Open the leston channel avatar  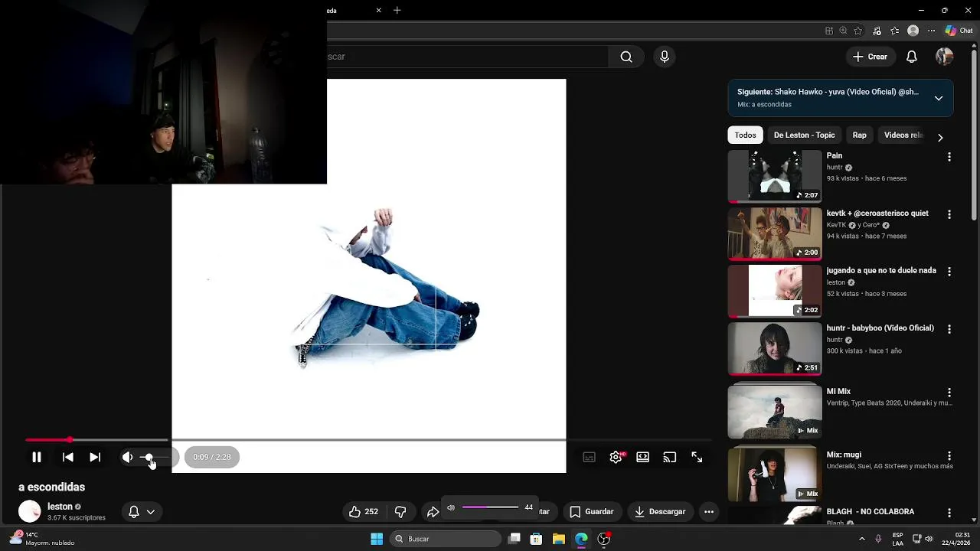point(30,511)
